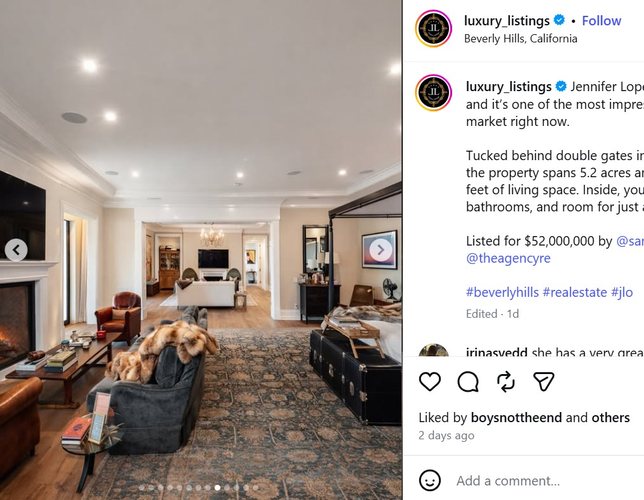Open the #realestate hashtag
Viewport: 644px width, 500px height.
pos(575,293)
